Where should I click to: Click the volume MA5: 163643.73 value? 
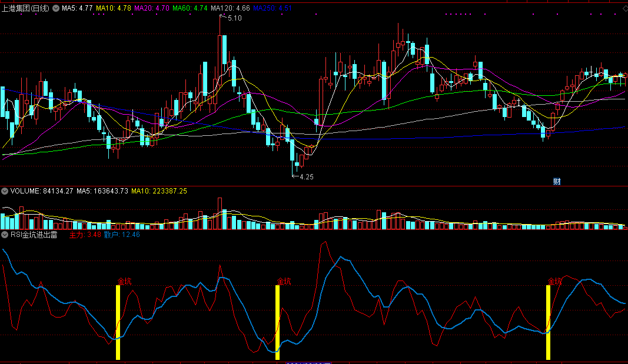coord(102,191)
